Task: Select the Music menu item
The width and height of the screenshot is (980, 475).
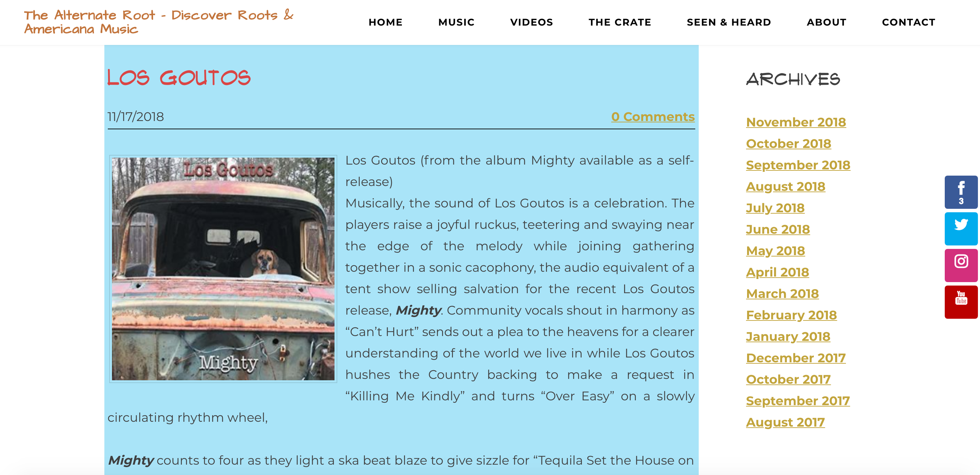Action: (x=456, y=22)
